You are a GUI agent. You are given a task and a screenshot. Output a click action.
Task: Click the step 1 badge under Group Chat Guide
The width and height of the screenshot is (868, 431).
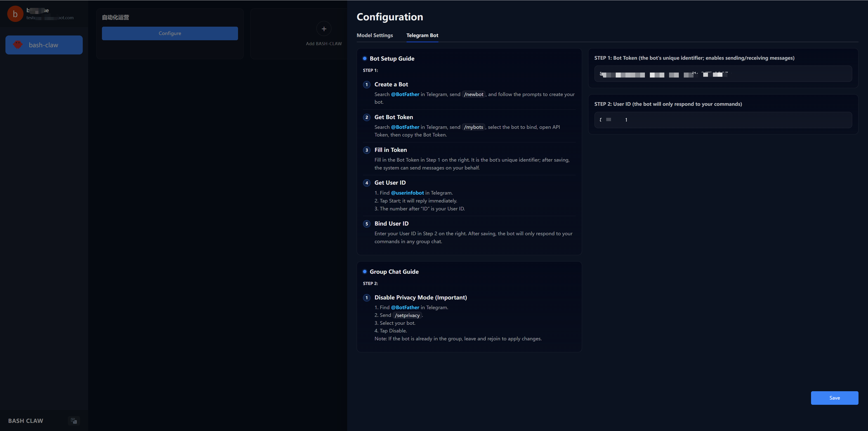point(367,298)
